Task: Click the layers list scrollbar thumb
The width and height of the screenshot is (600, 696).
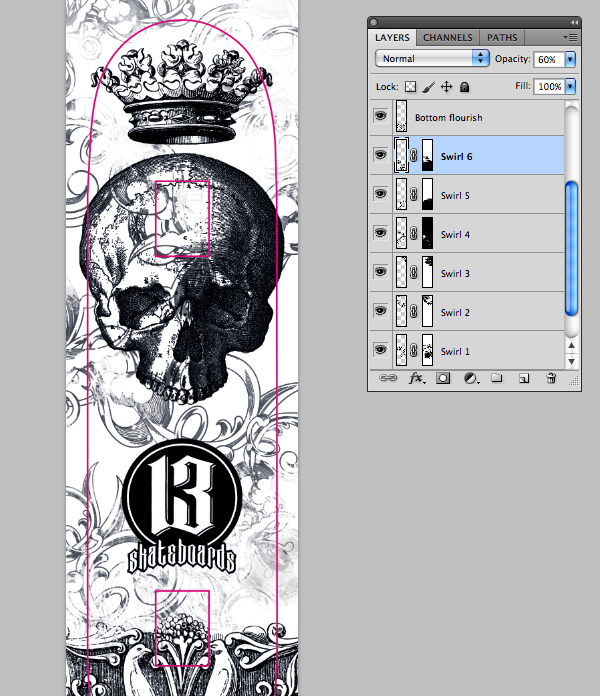Action: tap(571, 249)
